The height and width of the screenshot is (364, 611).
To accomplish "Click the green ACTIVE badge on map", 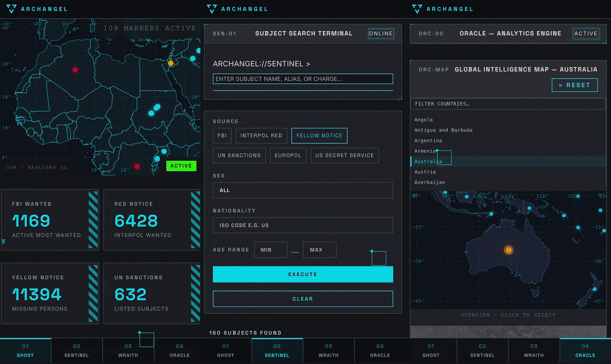I will coord(181,166).
